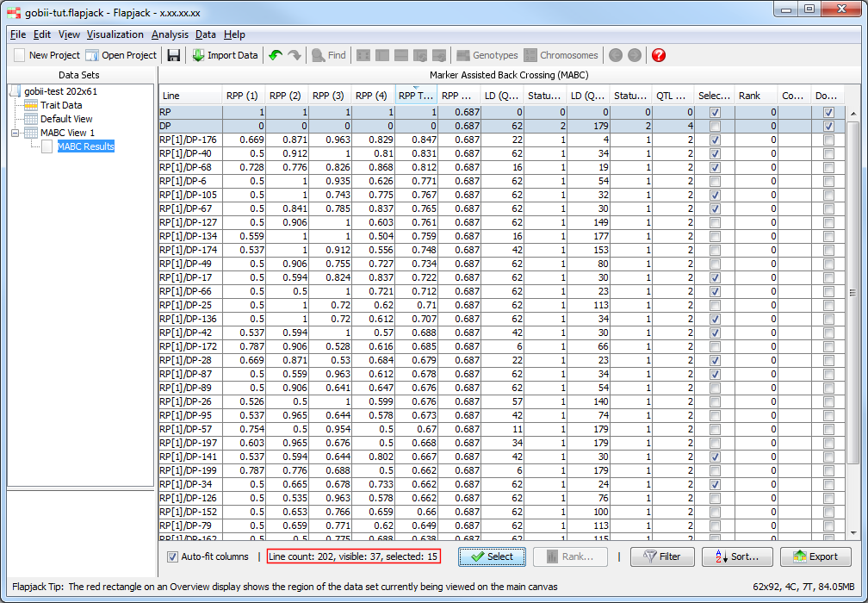Select the RP[1]/DP-197 line cell

(x=190, y=443)
